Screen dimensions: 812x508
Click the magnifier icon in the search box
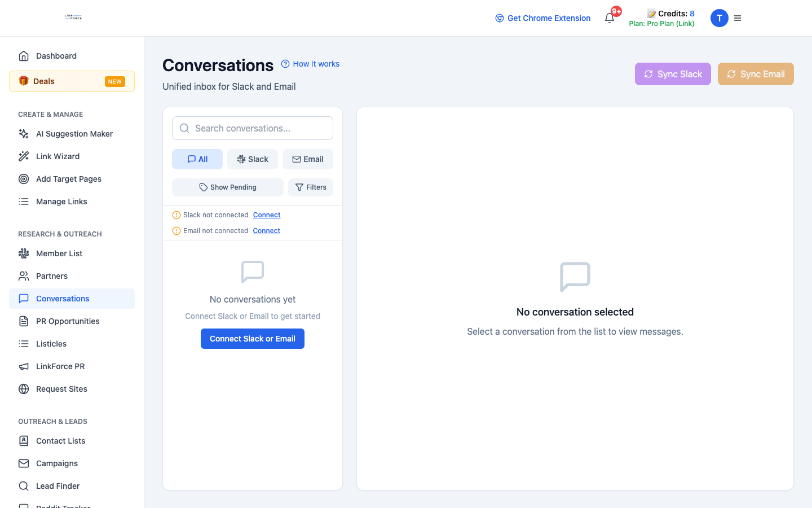(184, 128)
